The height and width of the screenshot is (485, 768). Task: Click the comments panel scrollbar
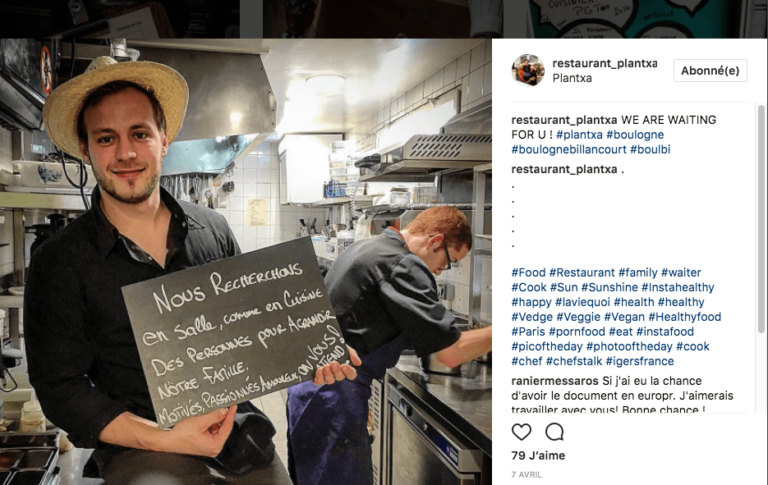pyautogui.click(x=761, y=218)
